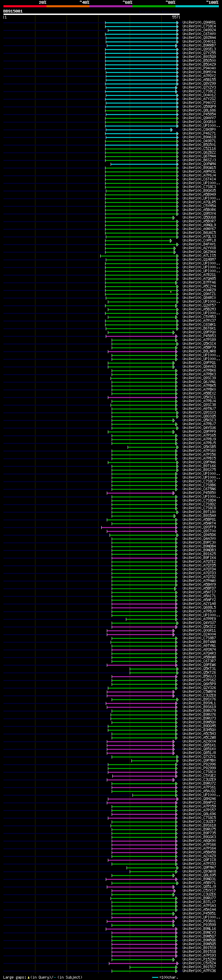The image size is (222, 980).
Task: Click the white query sequence bar
Action: 92,15
